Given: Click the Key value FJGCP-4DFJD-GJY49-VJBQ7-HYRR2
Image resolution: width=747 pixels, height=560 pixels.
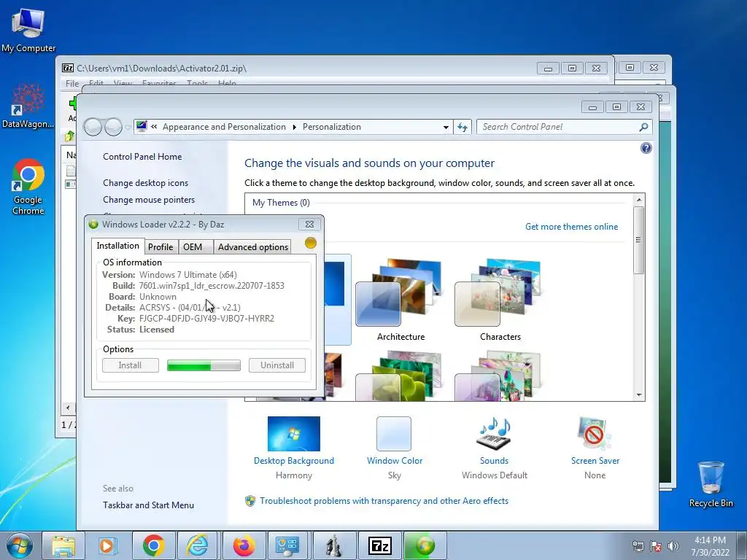Looking at the screenshot, I should coord(206,319).
